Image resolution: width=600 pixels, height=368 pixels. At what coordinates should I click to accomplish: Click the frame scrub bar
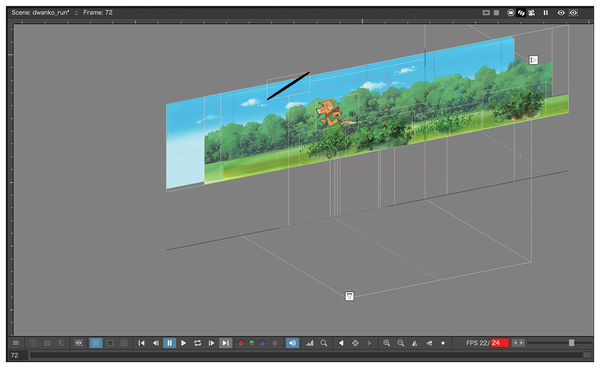(x=306, y=355)
